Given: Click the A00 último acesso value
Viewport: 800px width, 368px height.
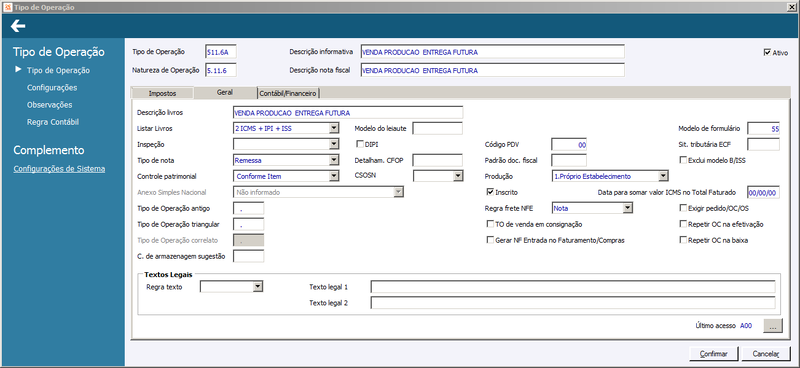Looking at the screenshot, I should (x=746, y=326).
